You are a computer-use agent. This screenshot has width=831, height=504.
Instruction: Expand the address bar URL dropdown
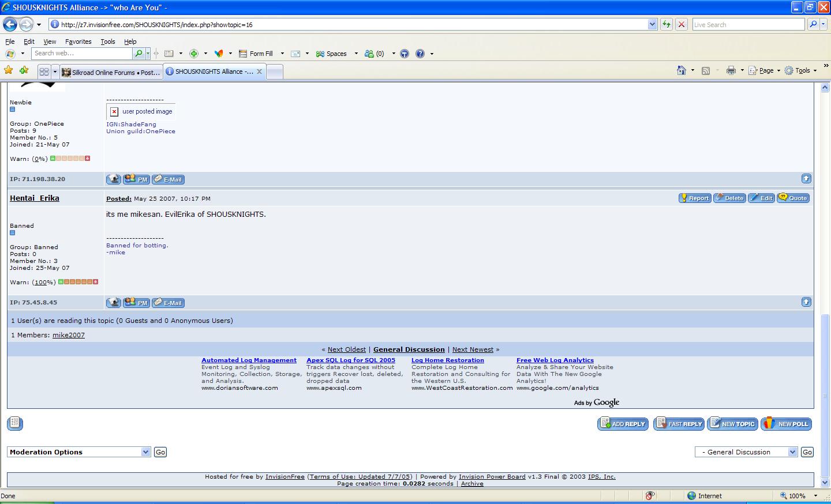pos(652,24)
